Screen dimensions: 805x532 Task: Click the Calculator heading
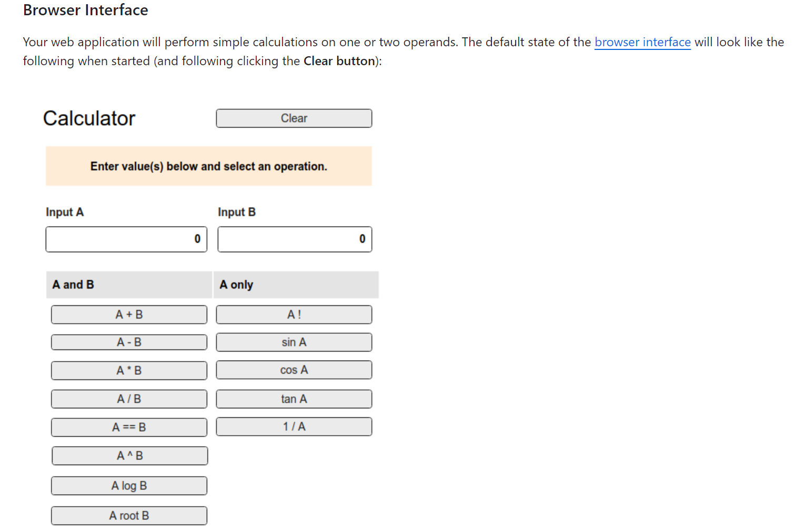89,118
